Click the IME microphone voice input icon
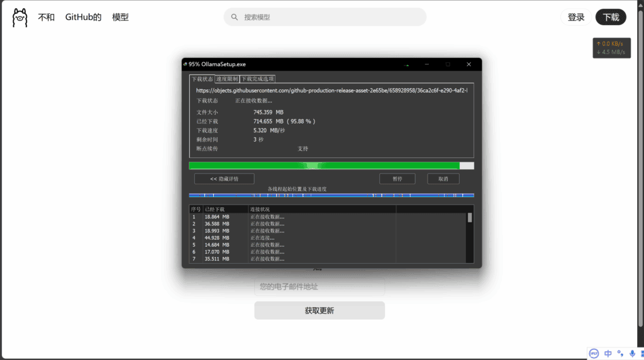The width and height of the screenshot is (644, 360). click(632, 354)
